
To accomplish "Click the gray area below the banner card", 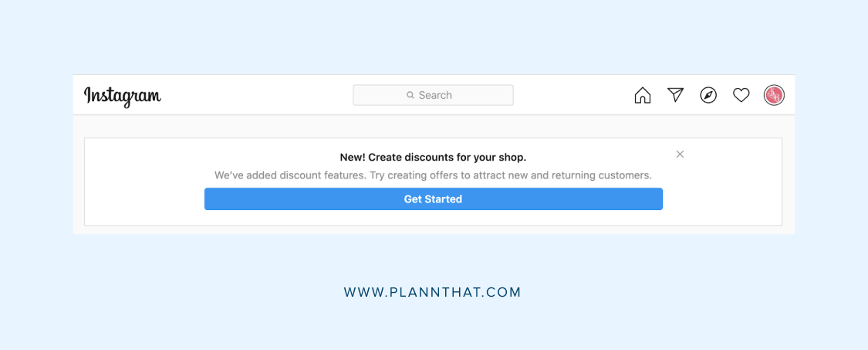I will click(433, 229).
